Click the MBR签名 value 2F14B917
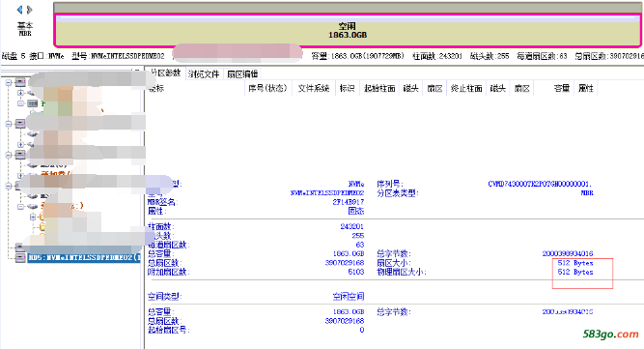The height and width of the screenshot is (349, 644). (348, 202)
